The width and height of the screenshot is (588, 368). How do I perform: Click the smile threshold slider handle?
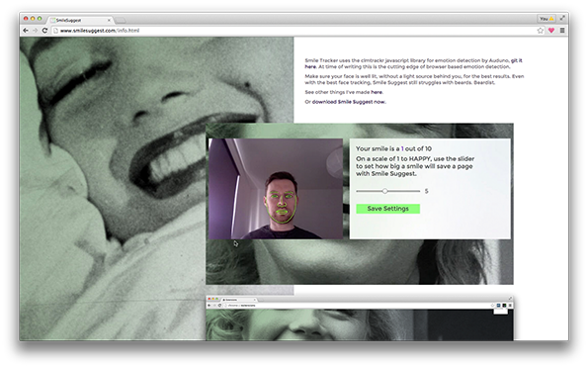pyautogui.click(x=384, y=191)
